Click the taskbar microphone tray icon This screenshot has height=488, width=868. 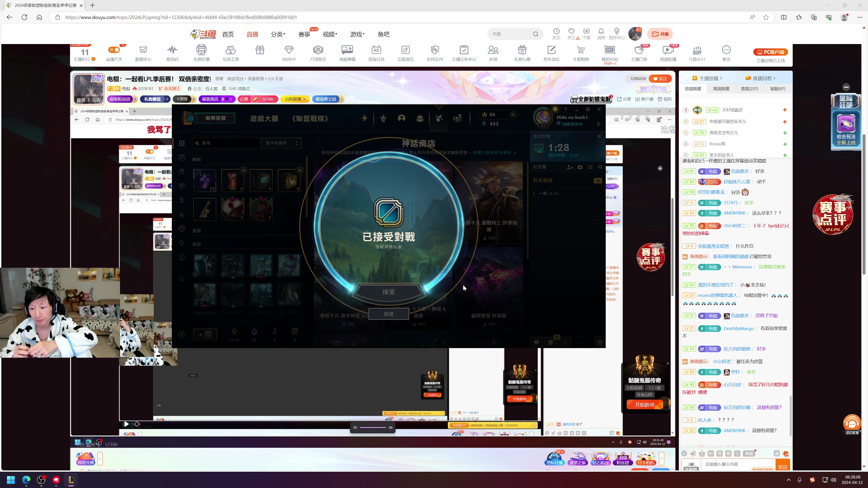point(800,480)
